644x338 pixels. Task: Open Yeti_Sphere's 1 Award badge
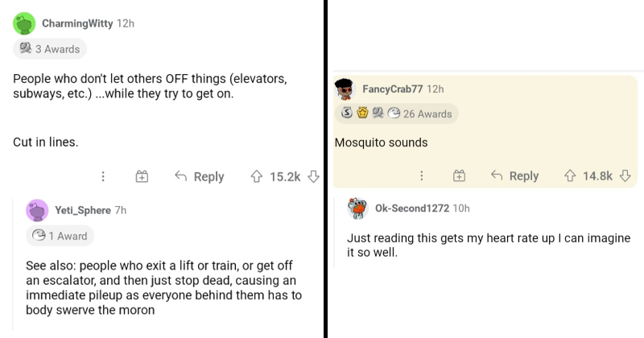[60, 236]
